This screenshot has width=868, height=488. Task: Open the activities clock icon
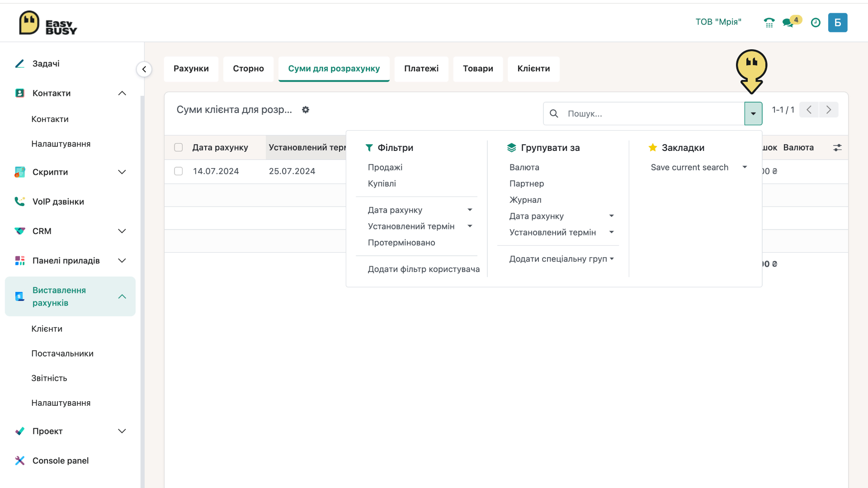click(x=816, y=23)
